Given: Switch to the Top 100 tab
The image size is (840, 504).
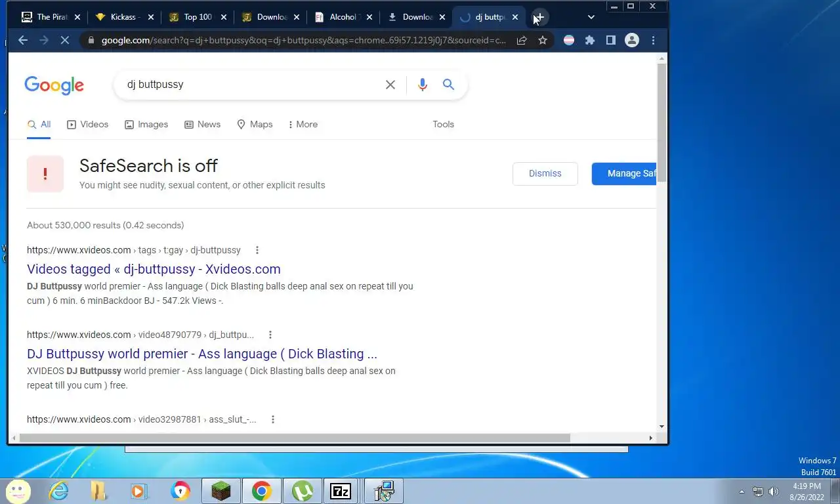Looking at the screenshot, I should pyautogui.click(x=198, y=17).
